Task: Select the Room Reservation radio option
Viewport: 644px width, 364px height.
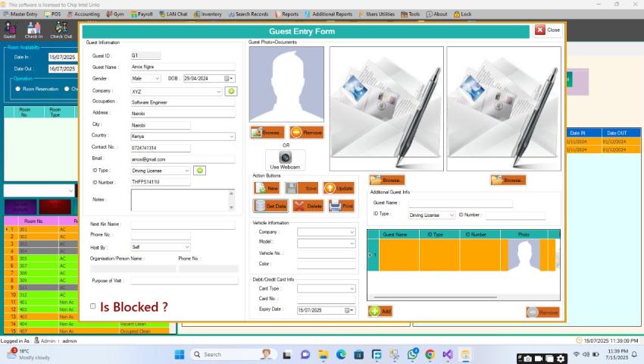Action: (17, 89)
